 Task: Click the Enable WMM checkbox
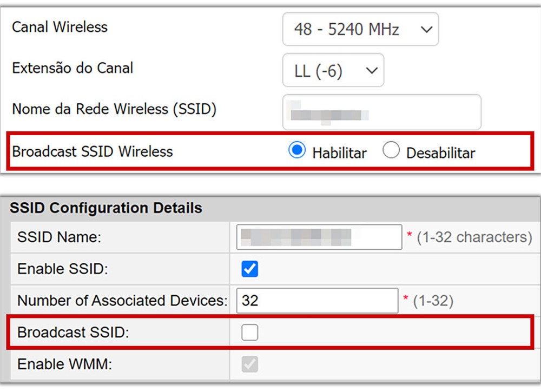(x=249, y=364)
